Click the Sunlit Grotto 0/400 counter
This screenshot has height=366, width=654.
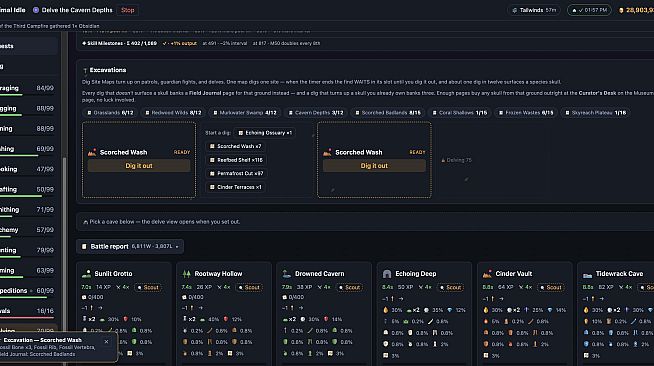(x=93, y=298)
